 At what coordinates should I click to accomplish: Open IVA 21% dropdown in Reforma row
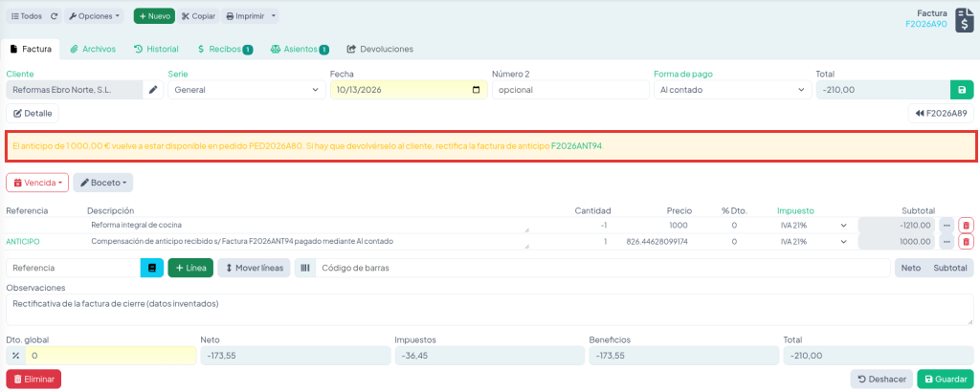point(814,225)
